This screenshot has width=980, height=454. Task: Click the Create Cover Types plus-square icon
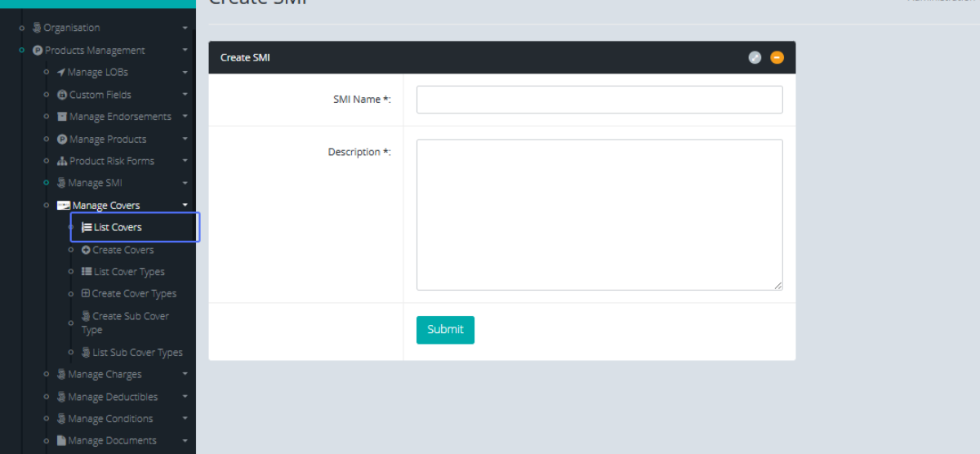coord(86,294)
